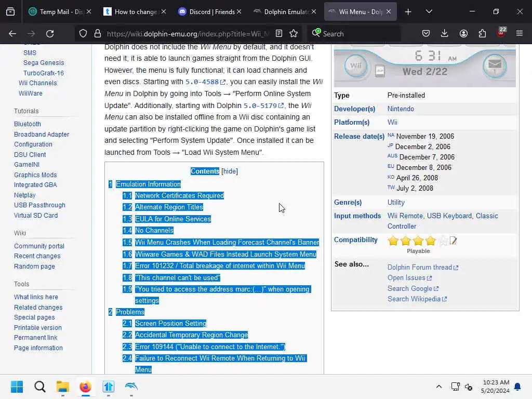Open Random page link

[x=34, y=267]
